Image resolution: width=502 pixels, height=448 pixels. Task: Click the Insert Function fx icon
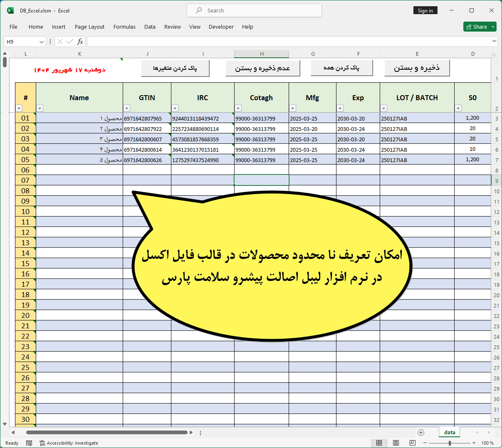[80, 42]
